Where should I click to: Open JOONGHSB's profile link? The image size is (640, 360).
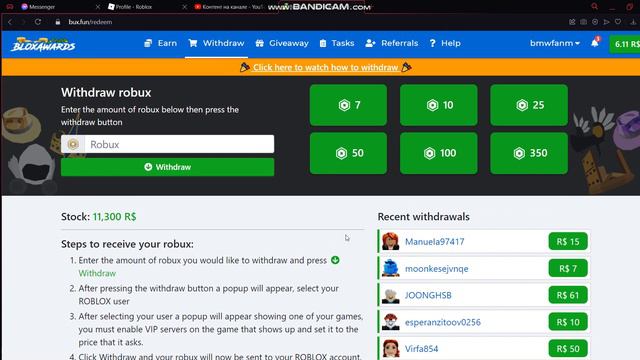(428, 295)
